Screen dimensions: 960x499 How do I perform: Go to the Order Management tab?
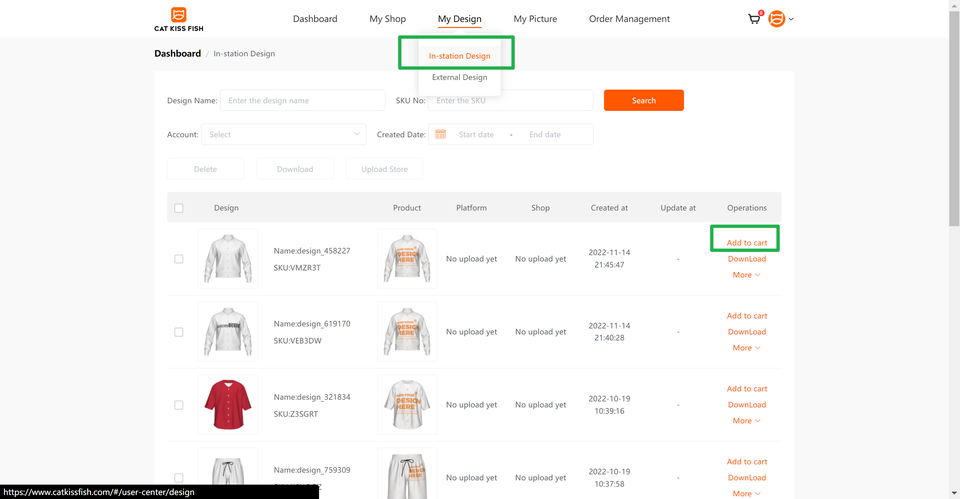click(629, 19)
